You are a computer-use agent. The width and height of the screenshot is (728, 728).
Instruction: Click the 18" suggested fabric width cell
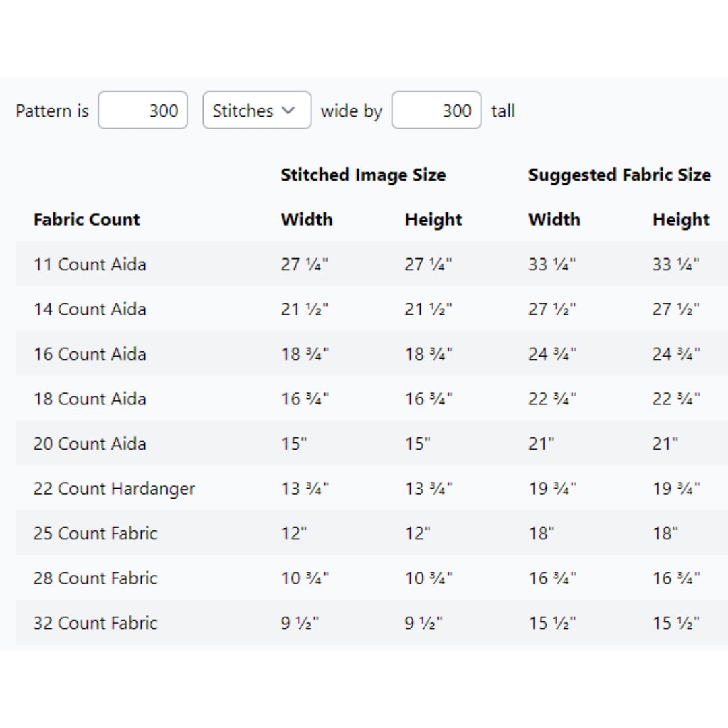point(541,533)
